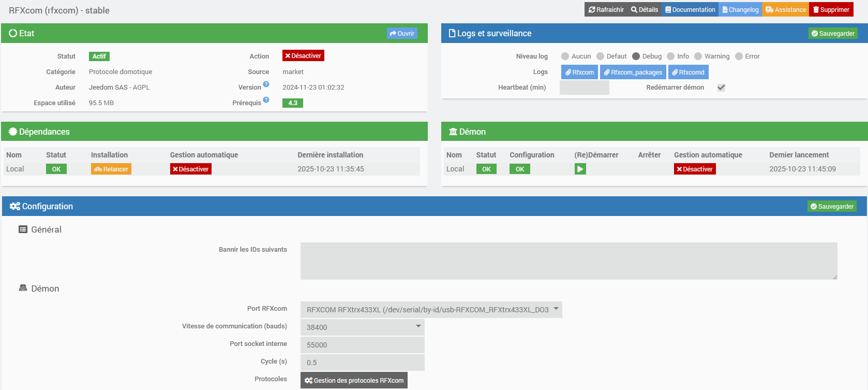This screenshot has height=390, width=868.
Task: Save the Logs et surveillance settings
Action: pyautogui.click(x=833, y=33)
